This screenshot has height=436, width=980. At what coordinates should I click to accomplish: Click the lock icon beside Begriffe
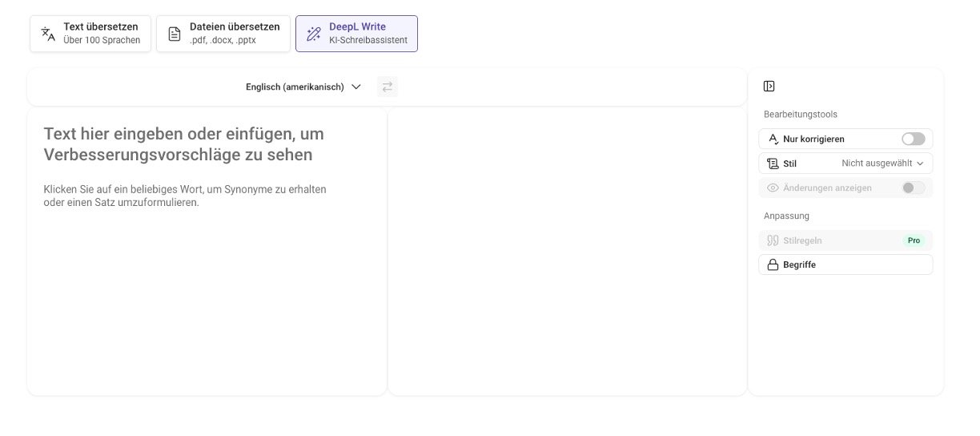pos(773,265)
